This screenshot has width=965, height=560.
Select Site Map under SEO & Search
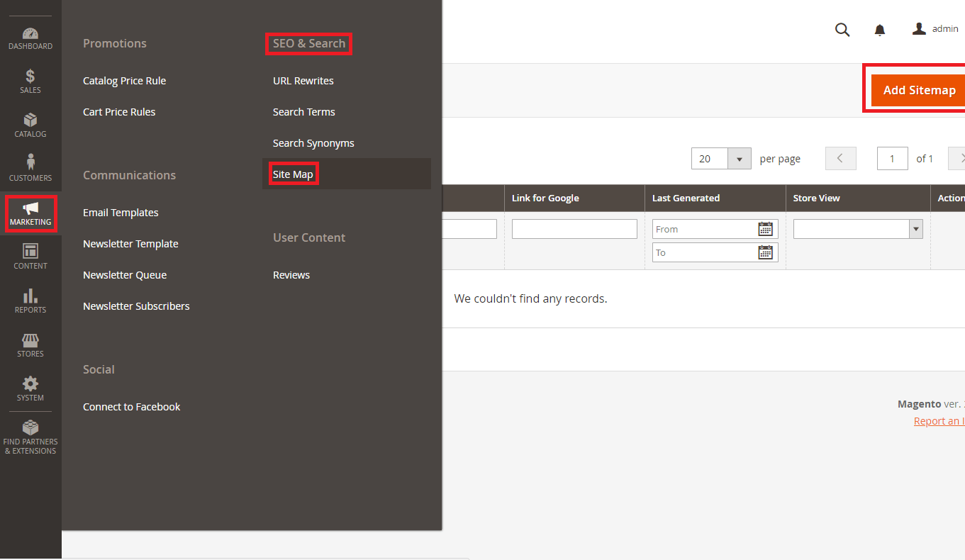click(x=292, y=173)
